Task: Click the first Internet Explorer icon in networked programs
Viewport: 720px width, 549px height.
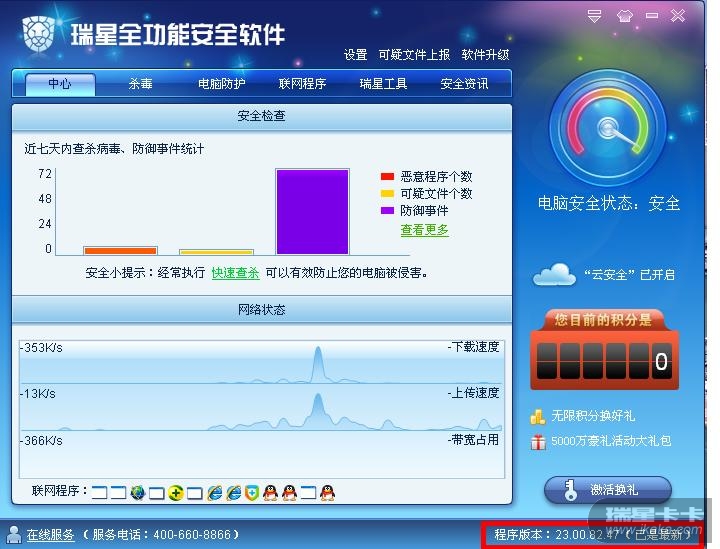Action: point(214,493)
